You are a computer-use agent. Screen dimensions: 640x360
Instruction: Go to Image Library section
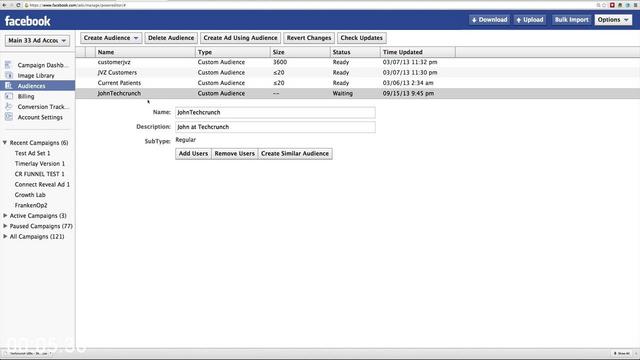coord(36,76)
